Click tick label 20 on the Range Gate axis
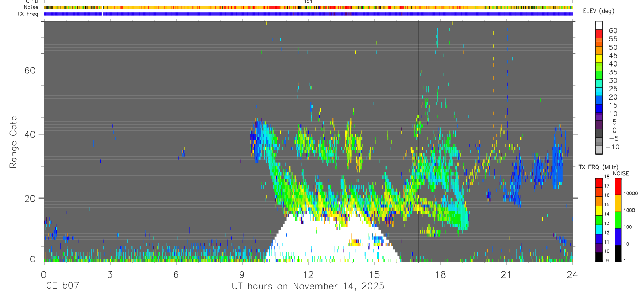 30,199
